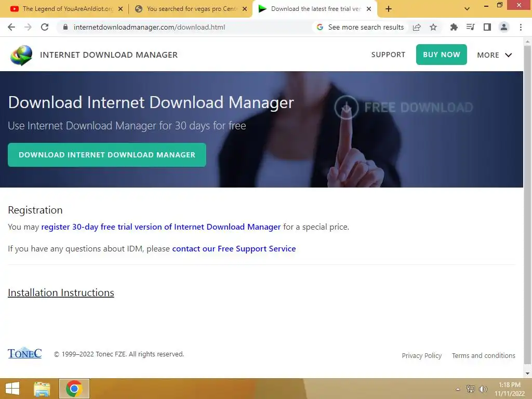Click Download Internet Download Manager button
The image size is (532, 399).
click(x=107, y=155)
